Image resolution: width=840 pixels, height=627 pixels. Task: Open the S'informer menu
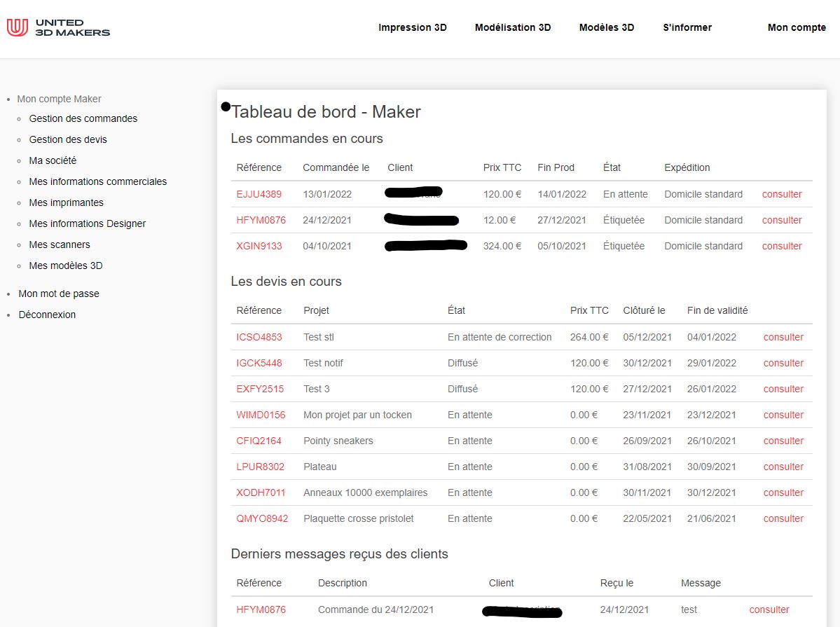687,28
